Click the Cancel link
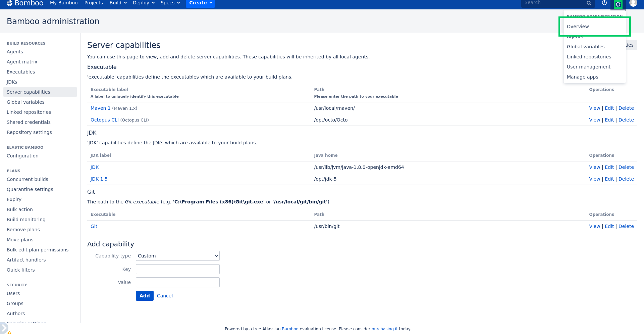 pyautogui.click(x=165, y=296)
